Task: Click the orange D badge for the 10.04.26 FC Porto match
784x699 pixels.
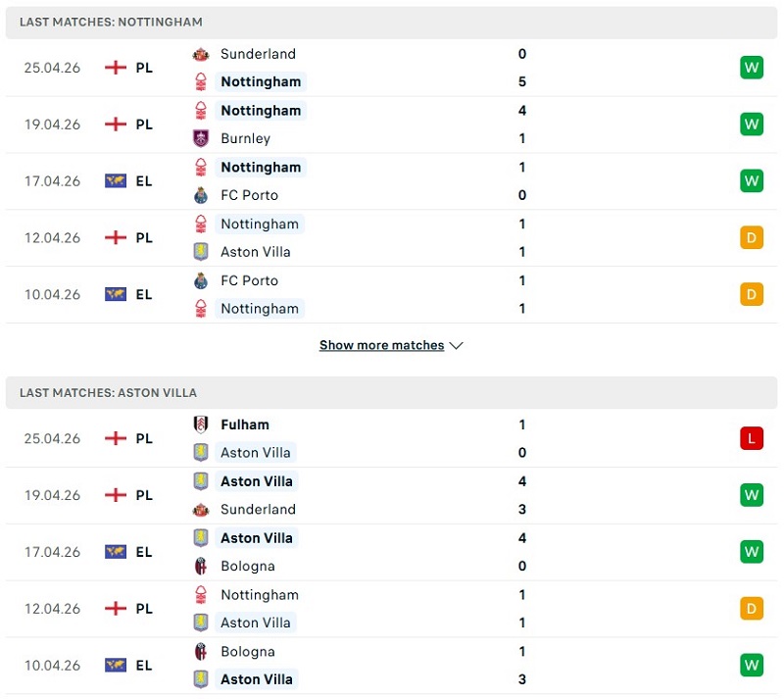Action: pyautogui.click(x=752, y=294)
